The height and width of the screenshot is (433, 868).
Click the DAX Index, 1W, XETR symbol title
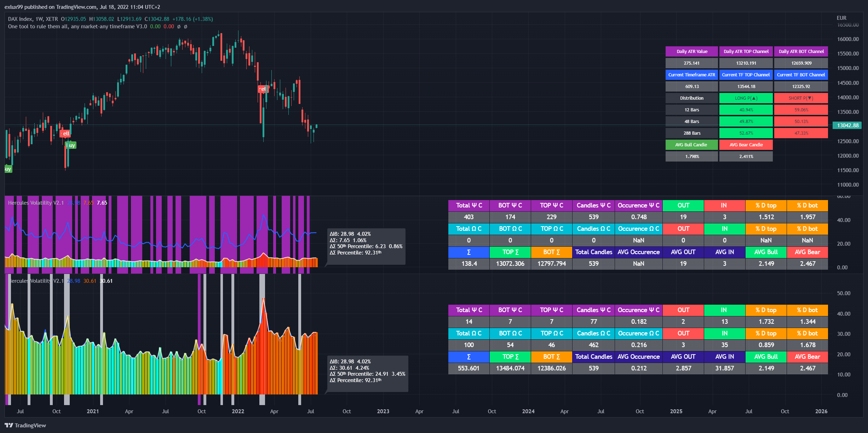[33, 19]
